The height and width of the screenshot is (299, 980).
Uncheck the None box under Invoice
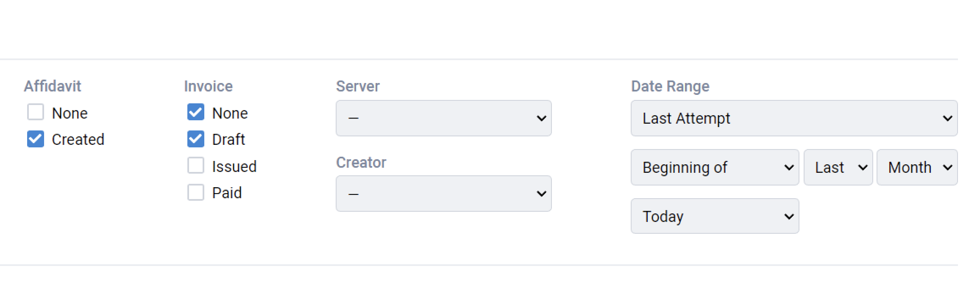tap(195, 112)
